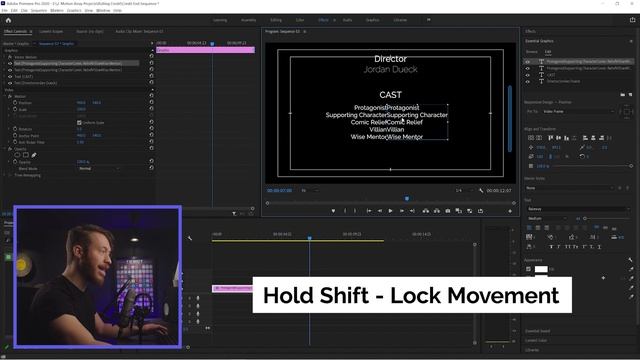This screenshot has width=640, height=360.
Task: Select the rectangle mask tool under Opacity
Action: click(26, 155)
